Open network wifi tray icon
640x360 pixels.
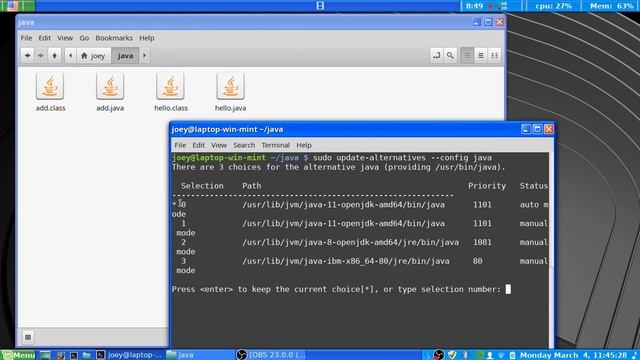pos(501,355)
